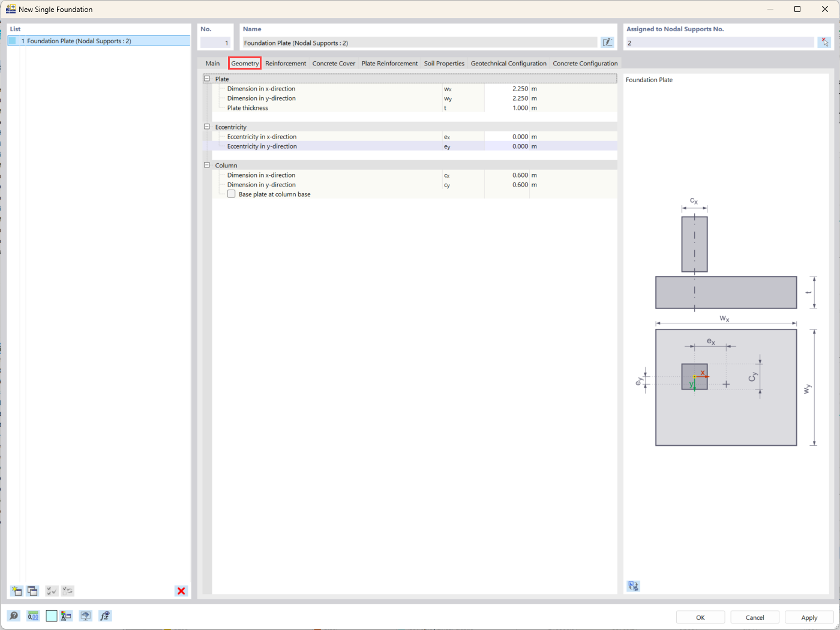Cancel the New Single Foundation dialog
Screen dimensions: 840x630
[x=754, y=617]
